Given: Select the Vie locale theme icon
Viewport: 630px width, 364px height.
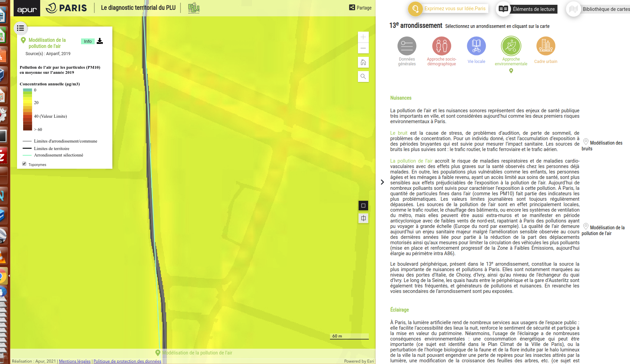Looking at the screenshot, I should click(x=476, y=46).
